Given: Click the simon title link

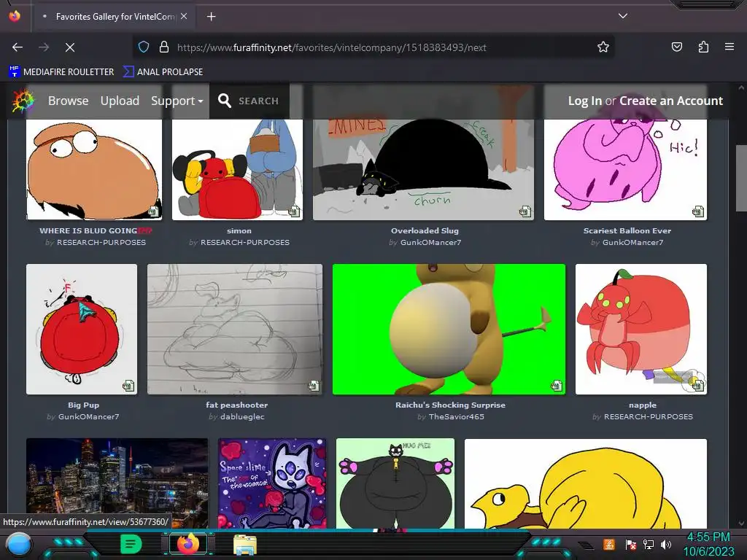Looking at the screenshot, I should pyautogui.click(x=239, y=230).
